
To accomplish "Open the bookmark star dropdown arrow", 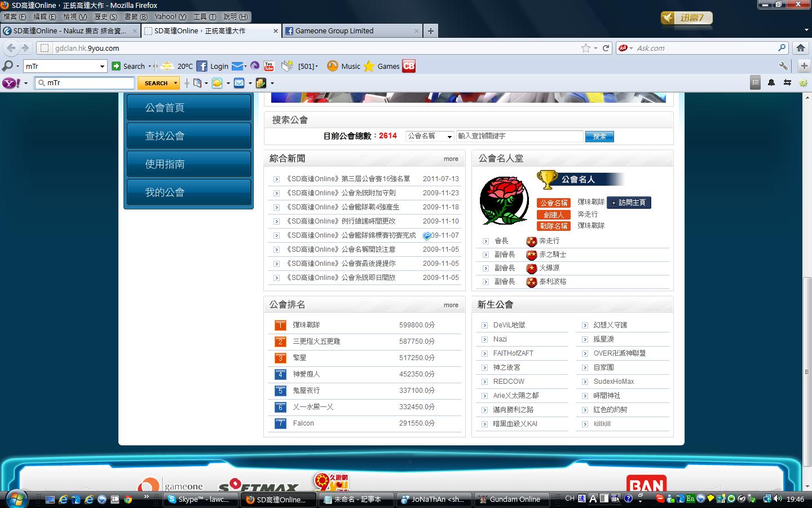I will (x=595, y=48).
